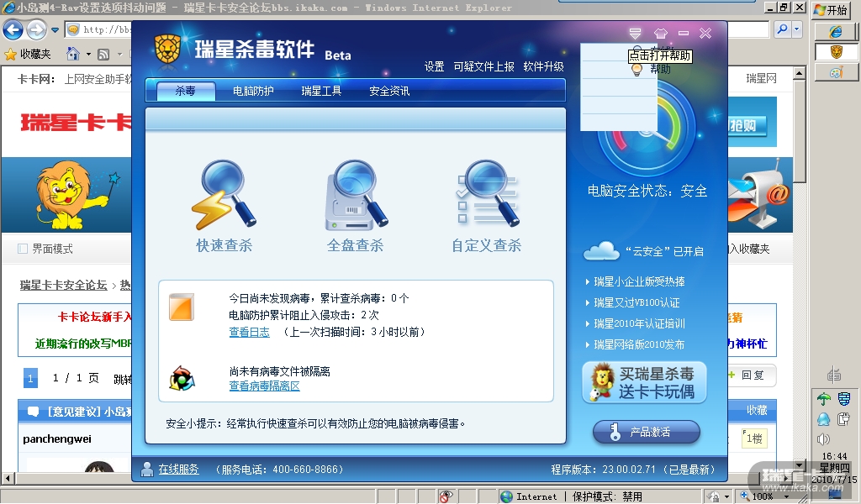Click the 收藏 link in post header

pos(757,410)
